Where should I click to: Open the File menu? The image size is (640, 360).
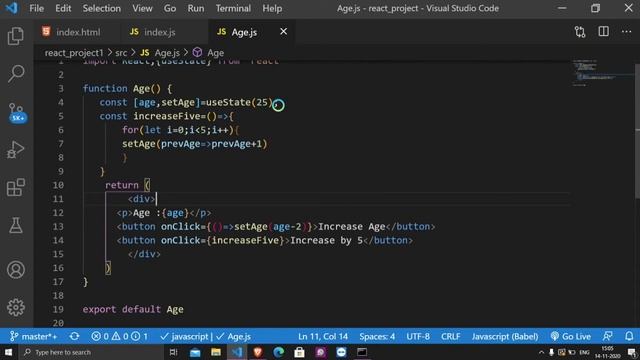tap(36, 8)
